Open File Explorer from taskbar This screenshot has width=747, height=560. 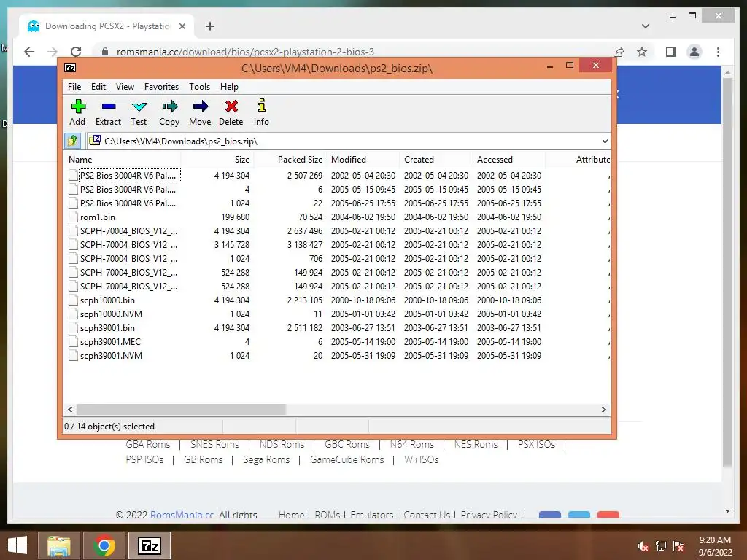coord(59,545)
